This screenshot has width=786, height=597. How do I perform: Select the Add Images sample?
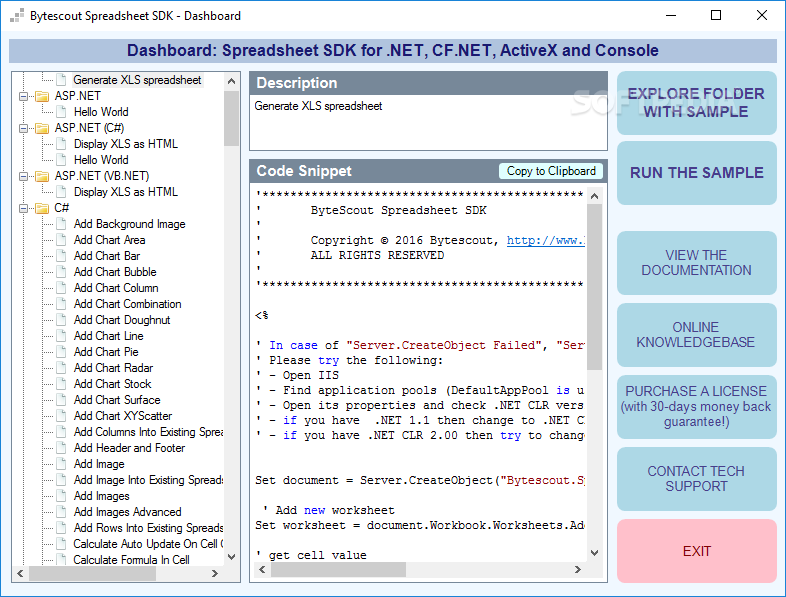[x=101, y=496]
